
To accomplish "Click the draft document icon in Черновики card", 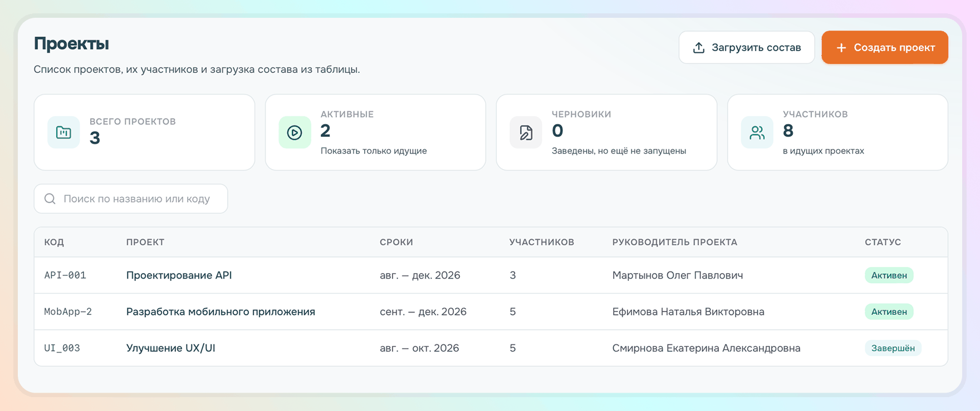I will pyautogui.click(x=526, y=132).
